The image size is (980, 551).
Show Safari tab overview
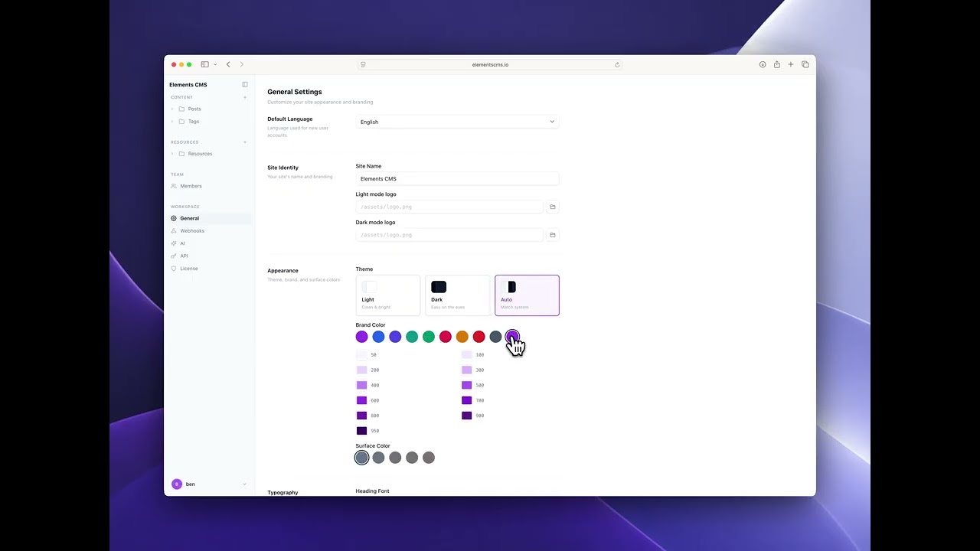coord(805,64)
